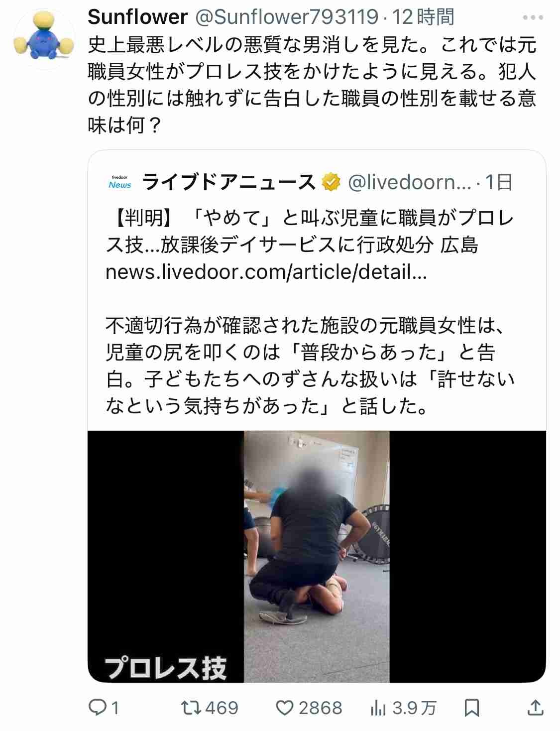This screenshot has height=731, width=560.
Task: Open Sunflower's profile avatar
Action: [44, 38]
